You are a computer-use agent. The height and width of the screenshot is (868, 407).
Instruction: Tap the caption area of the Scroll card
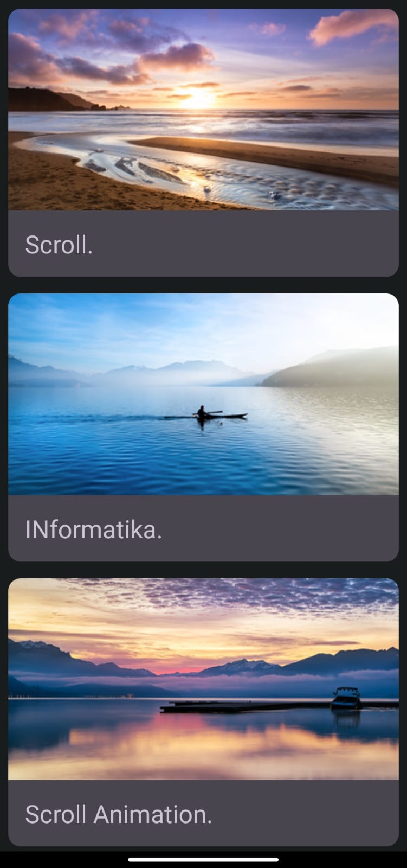(x=203, y=244)
